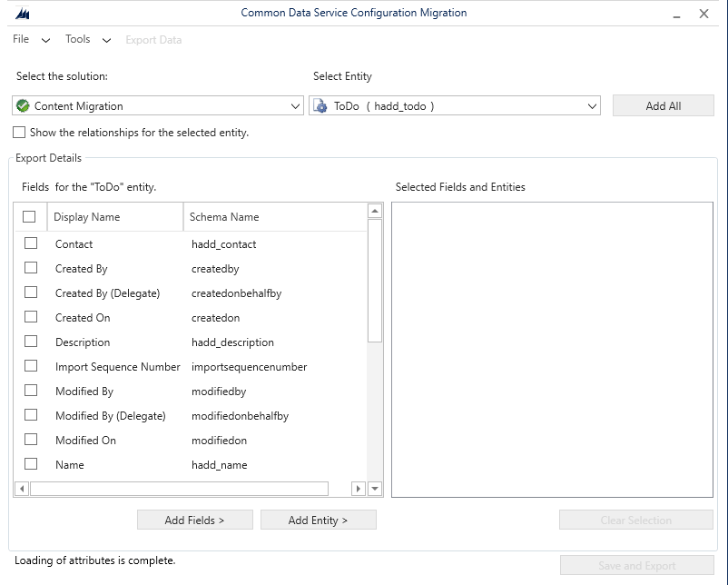Click the Add Fields button

click(x=194, y=521)
